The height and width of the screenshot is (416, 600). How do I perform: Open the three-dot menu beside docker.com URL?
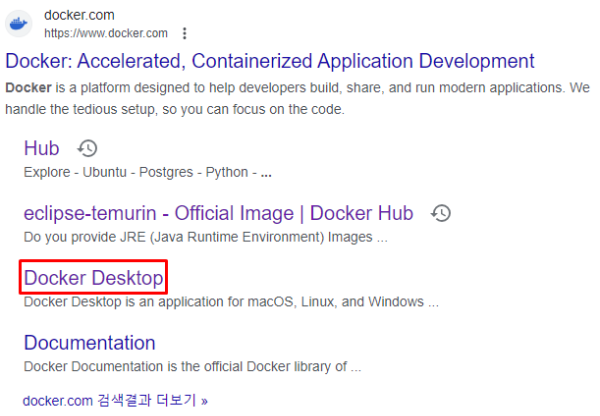pos(184,34)
